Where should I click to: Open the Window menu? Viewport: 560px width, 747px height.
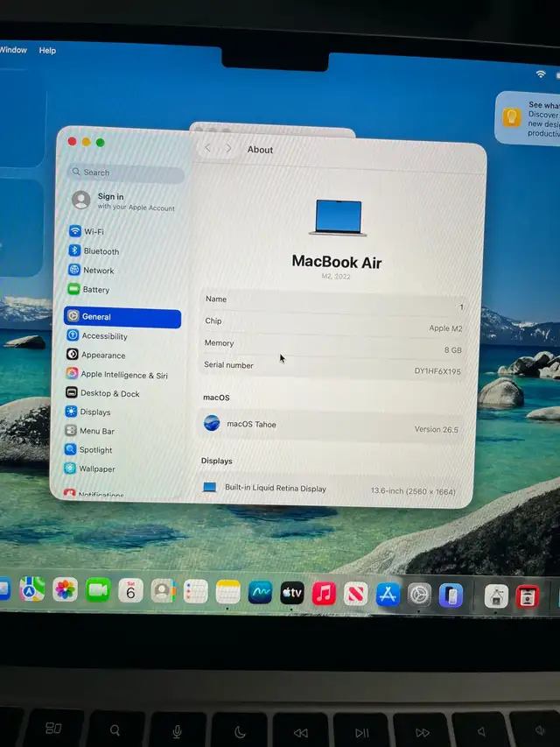click(13, 50)
